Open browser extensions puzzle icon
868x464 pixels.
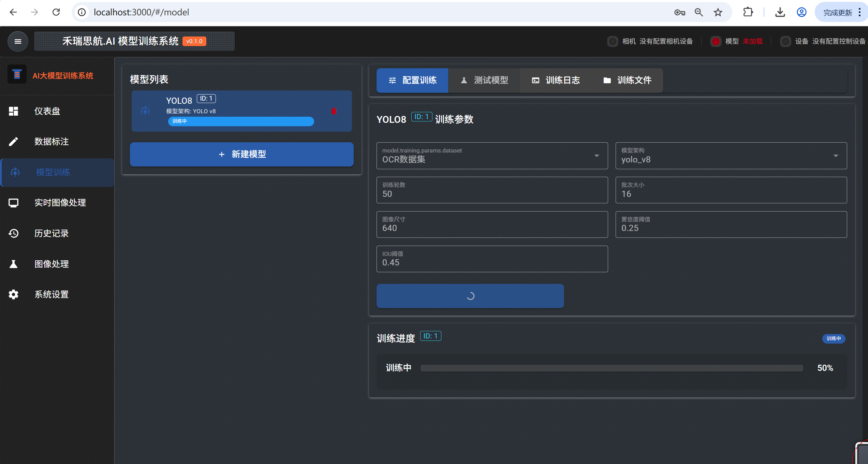click(x=748, y=12)
